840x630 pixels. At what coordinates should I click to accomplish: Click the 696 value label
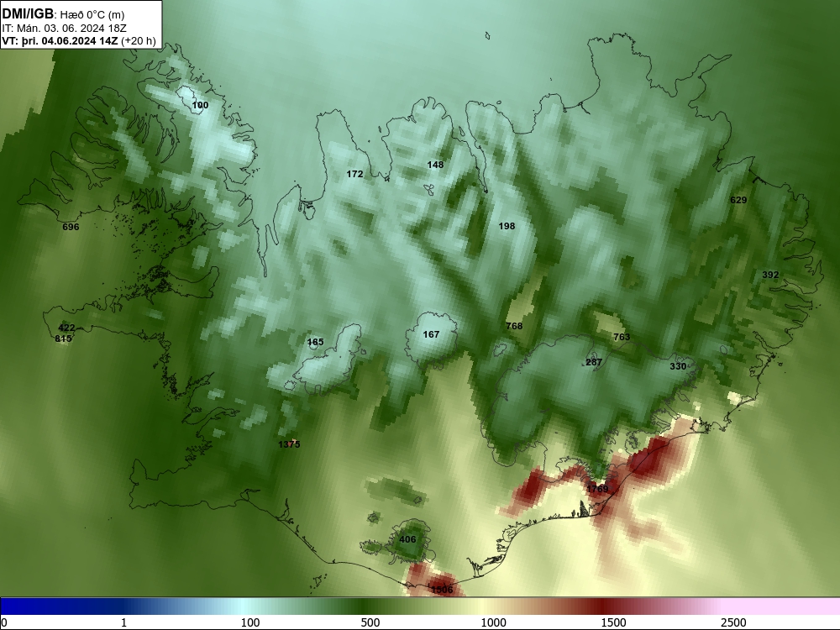pos(71,227)
